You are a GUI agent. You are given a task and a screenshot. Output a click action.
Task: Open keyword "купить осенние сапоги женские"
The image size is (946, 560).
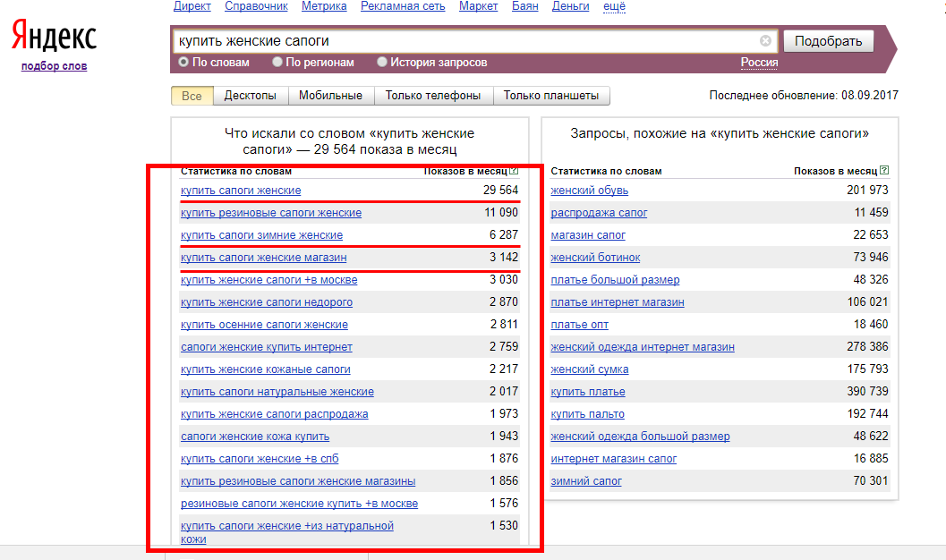click(x=264, y=325)
